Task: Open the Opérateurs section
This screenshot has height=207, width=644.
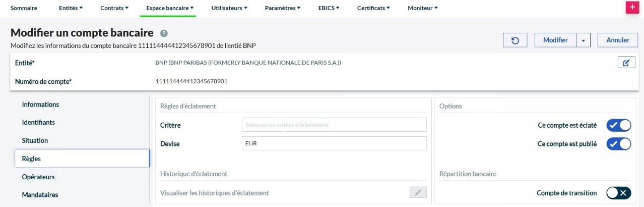Action: tap(38, 177)
